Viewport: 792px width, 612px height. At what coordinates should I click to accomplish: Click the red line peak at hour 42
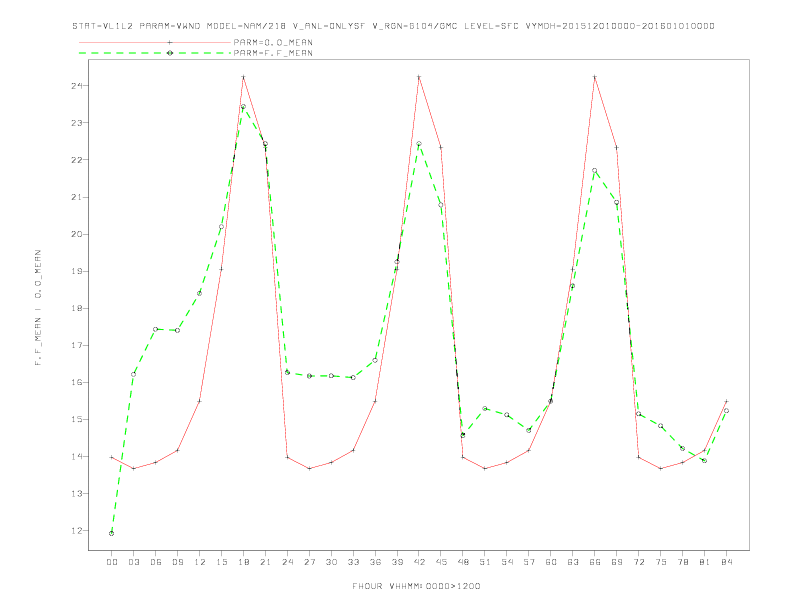(x=419, y=77)
